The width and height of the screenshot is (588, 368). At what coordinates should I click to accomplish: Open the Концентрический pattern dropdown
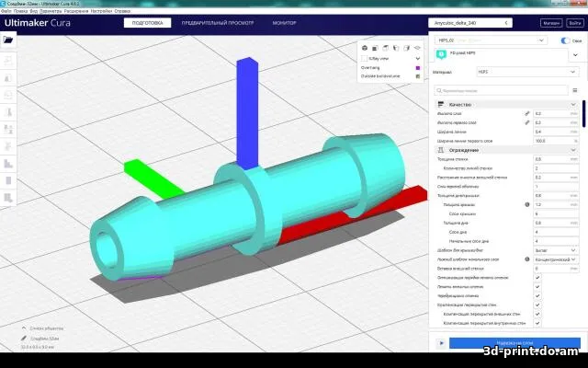point(556,259)
